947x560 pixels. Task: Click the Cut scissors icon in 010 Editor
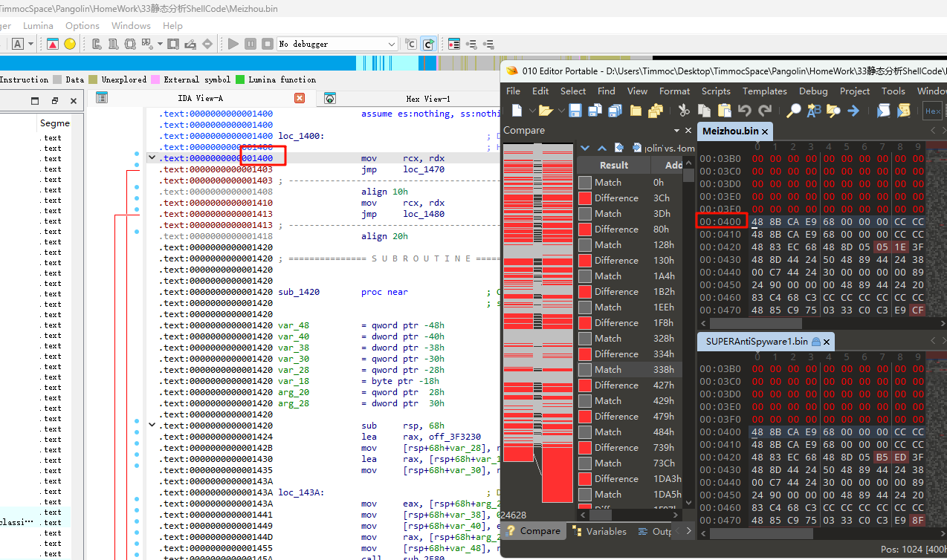coord(684,111)
